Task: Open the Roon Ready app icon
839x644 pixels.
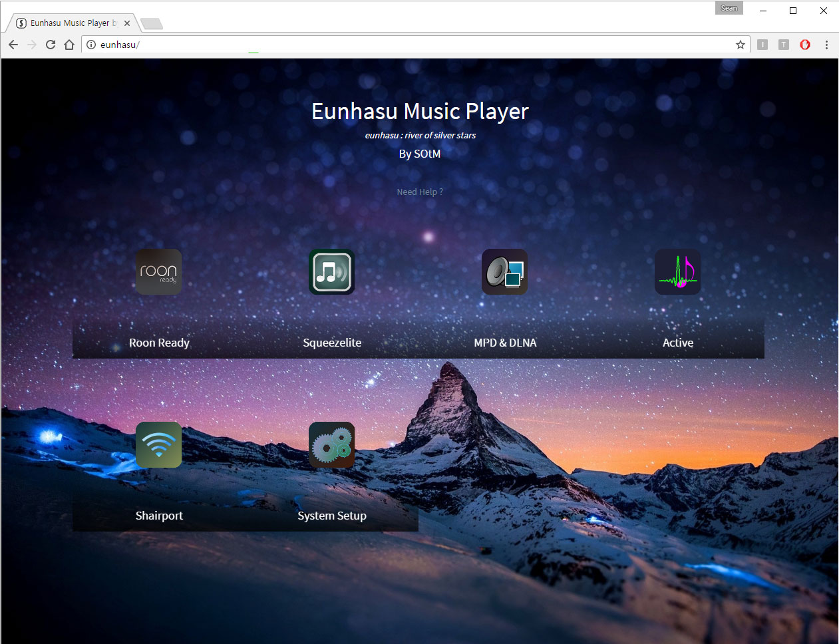Action: pyautogui.click(x=158, y=272)
